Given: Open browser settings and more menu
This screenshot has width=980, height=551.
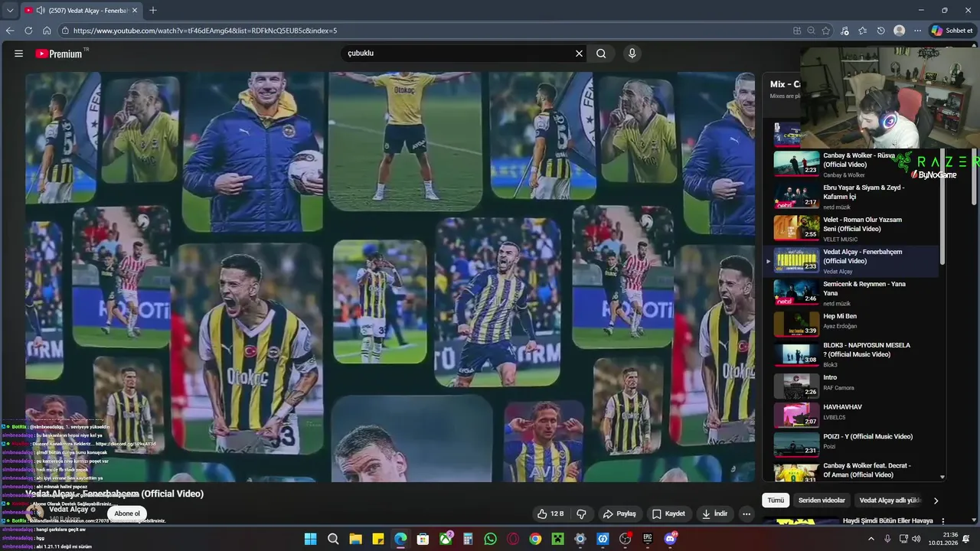Looking at the screenshot, I should point(917,31).
